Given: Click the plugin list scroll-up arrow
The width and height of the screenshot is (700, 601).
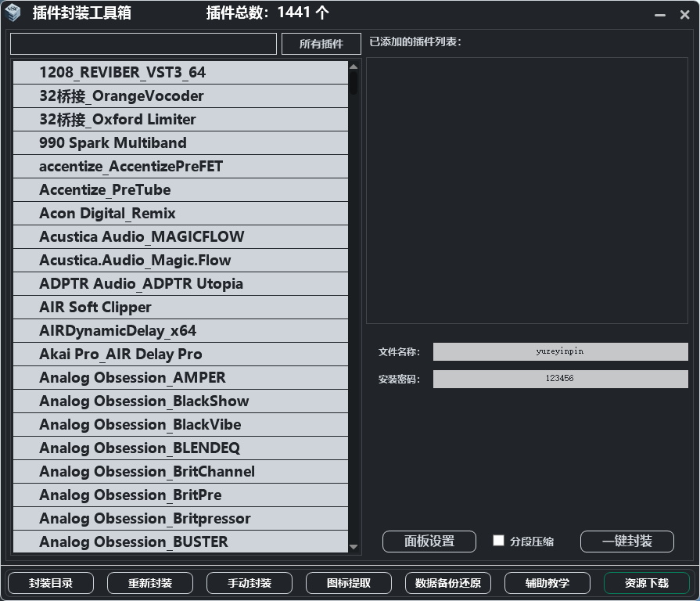Looking at the screenshot, I should 354,67.
